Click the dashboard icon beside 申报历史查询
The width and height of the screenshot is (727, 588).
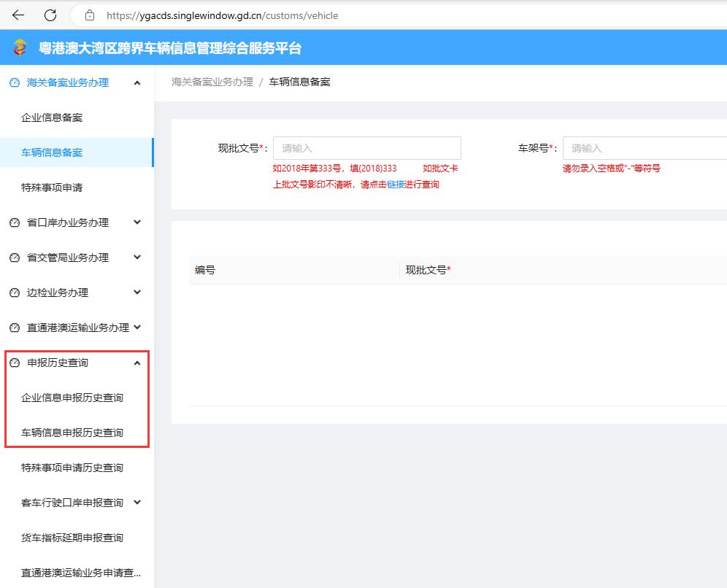click(15, 363)
